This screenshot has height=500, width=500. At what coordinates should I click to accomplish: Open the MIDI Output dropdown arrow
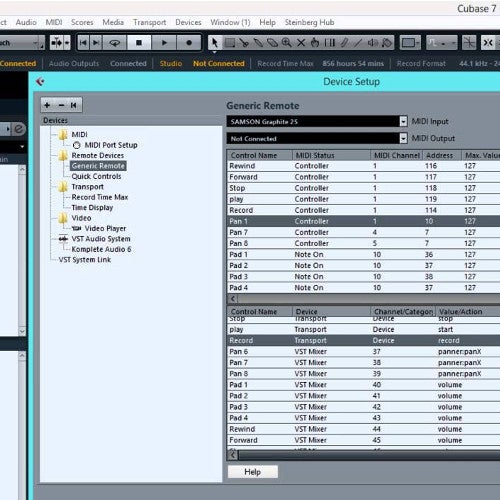(x=403, y=138)
